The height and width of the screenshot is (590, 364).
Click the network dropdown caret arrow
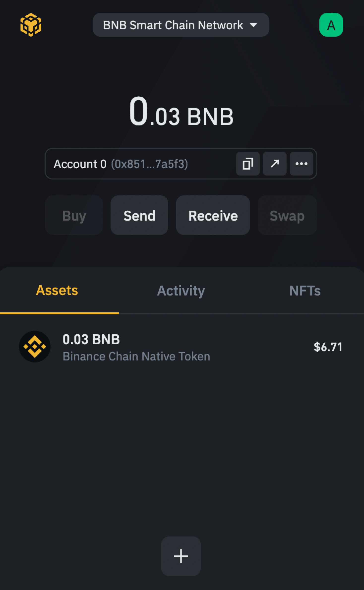pyautogui.click(x=253, y=25)
